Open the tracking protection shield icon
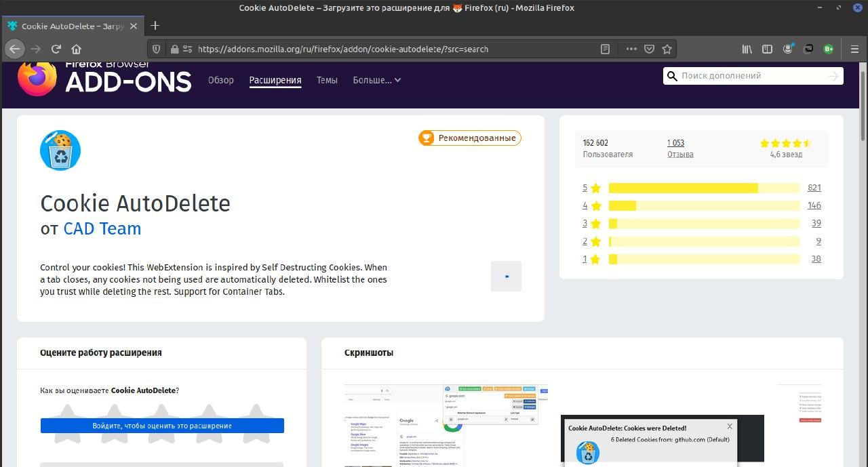The height and width of the screenshot is (467, 868). point(157,49)
